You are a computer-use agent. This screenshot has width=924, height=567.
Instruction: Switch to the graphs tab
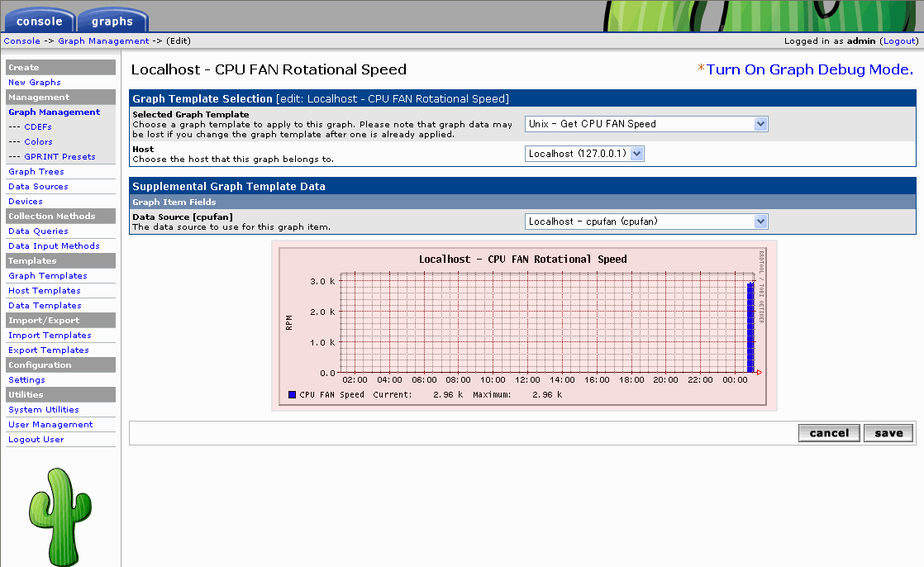tap(112, 21)
